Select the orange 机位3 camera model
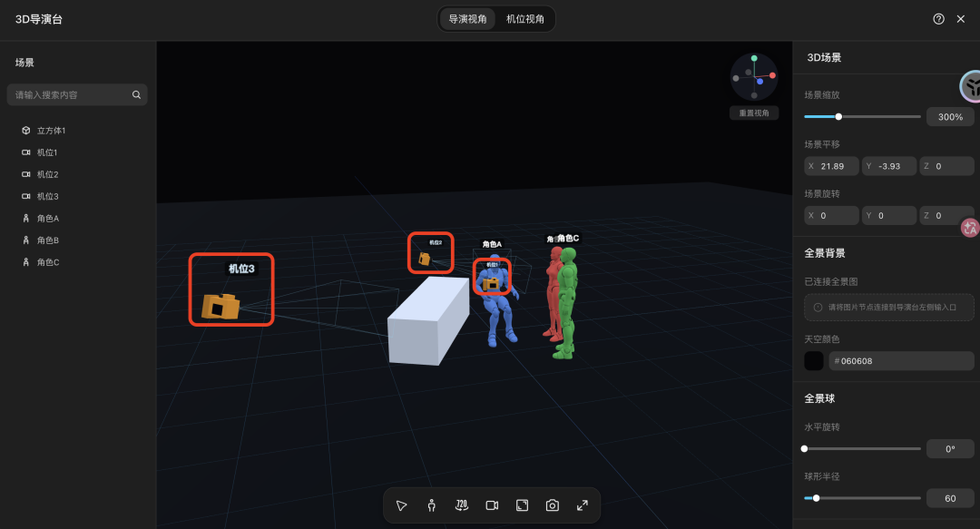This screenshot has height=529, width=980. coord(220,307)
